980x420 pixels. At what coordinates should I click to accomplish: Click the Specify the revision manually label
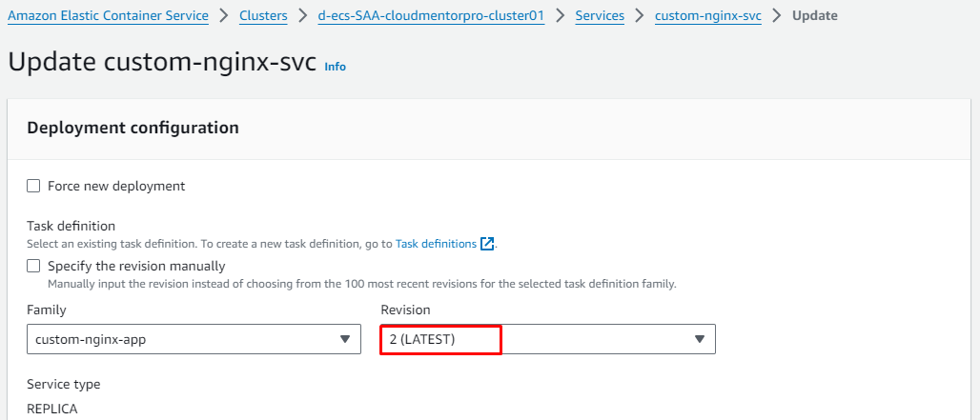[x=136, y=267]
